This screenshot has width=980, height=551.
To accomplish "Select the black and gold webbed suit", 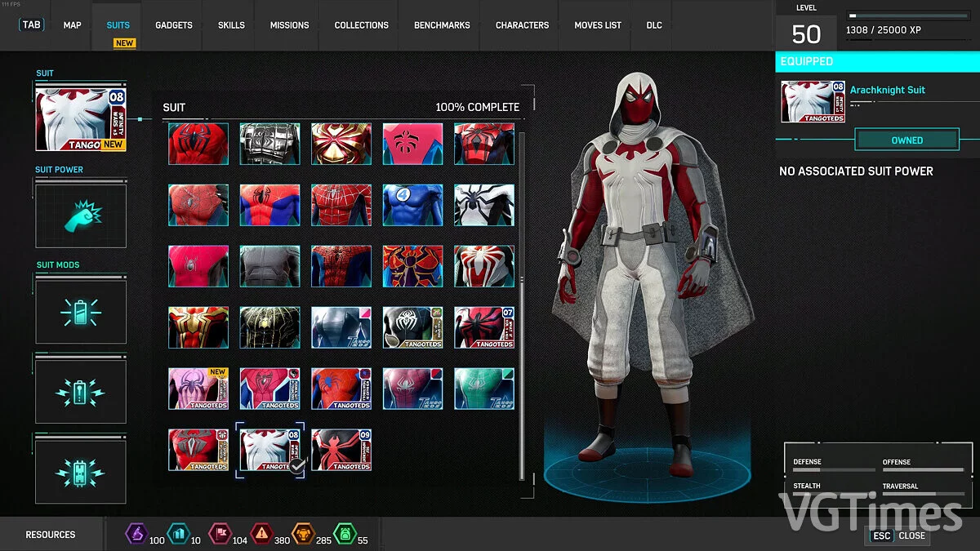I will point(269,327).
